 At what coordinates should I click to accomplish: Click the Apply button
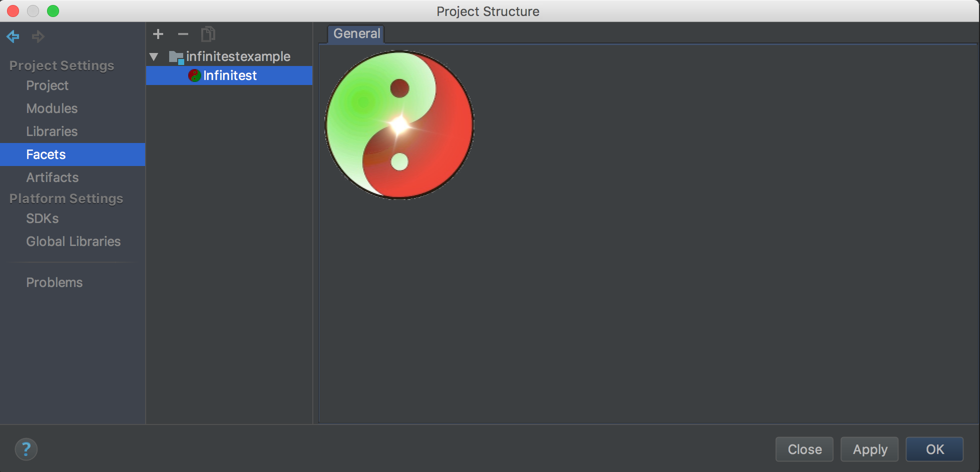[x=870, y=449]
